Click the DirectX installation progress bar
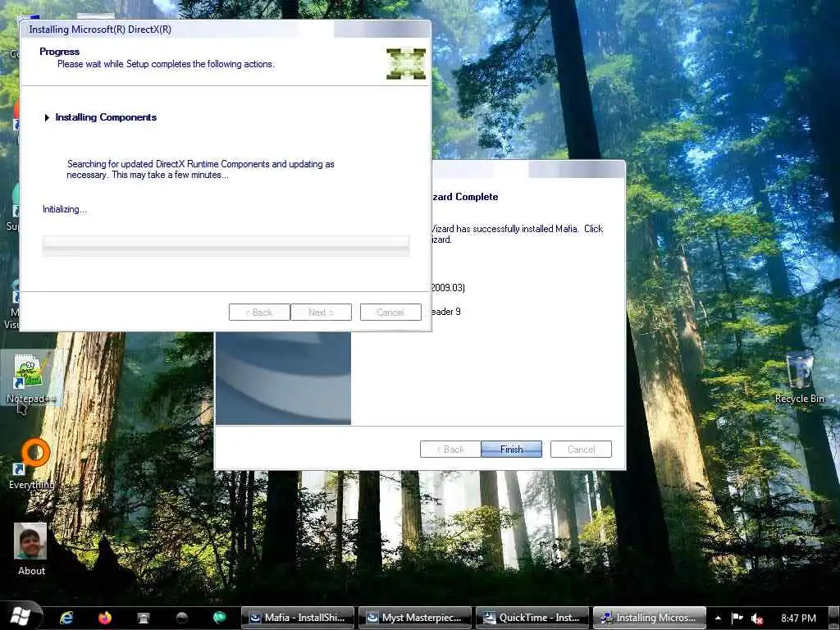 (x=226, y=245)
